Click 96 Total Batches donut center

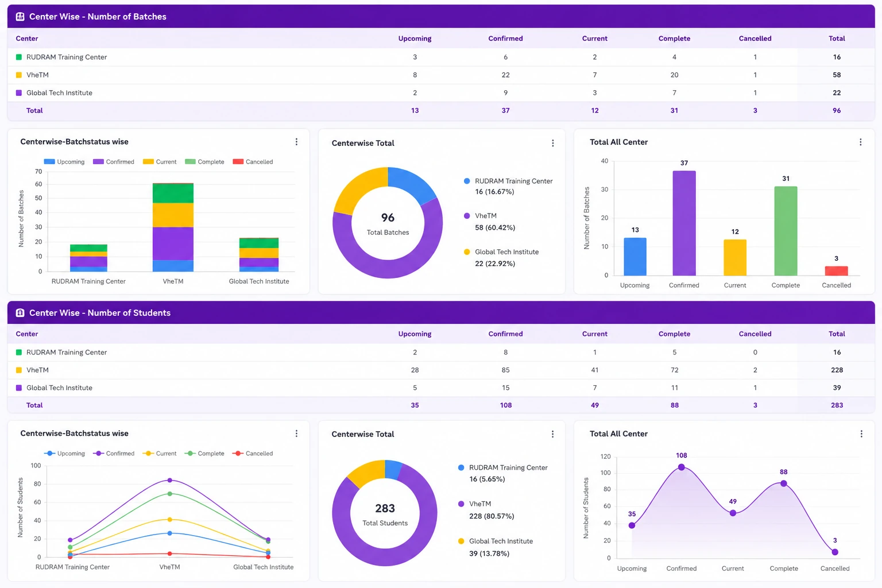(x=388, y=223)
